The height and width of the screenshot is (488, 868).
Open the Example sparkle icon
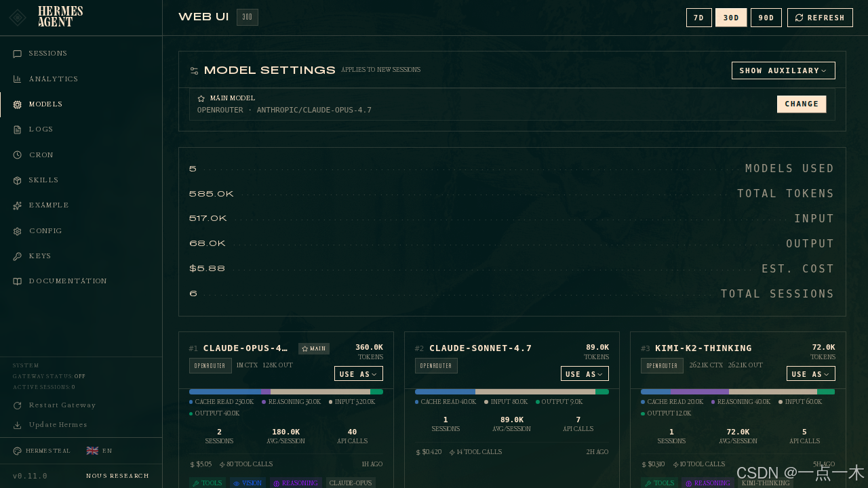tap(18, 205)
